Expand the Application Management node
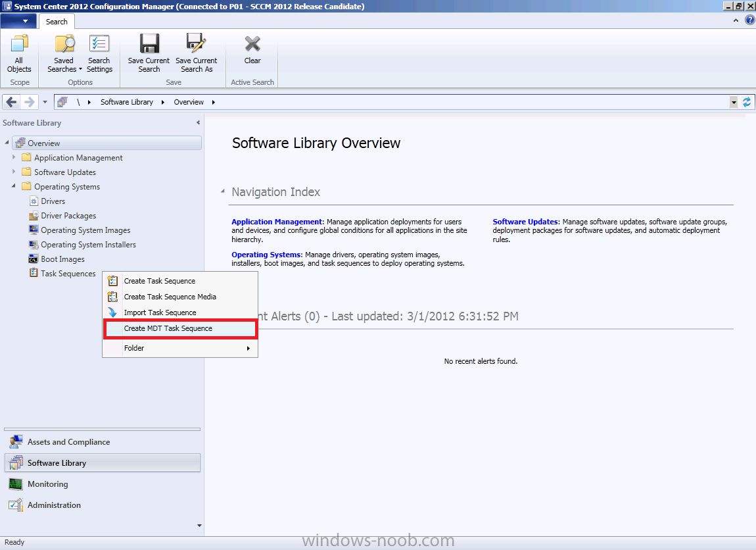756x550 pixels. click(x=14, y=157)
